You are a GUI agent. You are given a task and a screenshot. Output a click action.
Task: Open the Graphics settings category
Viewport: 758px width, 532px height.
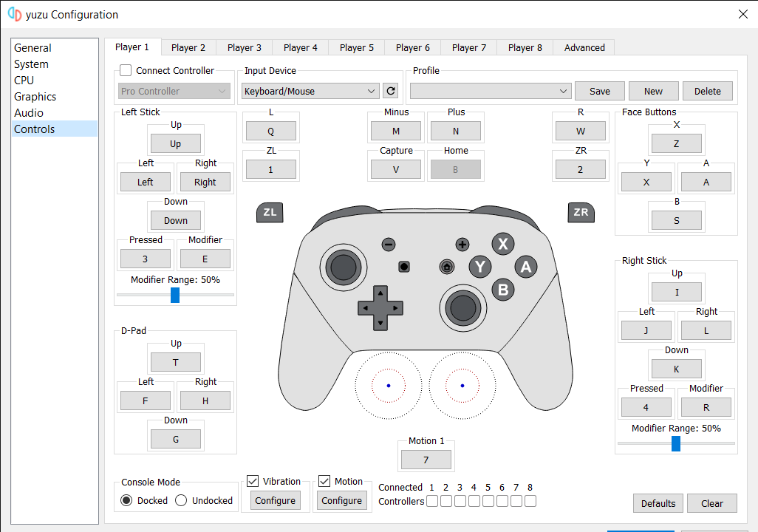(54, 96)
